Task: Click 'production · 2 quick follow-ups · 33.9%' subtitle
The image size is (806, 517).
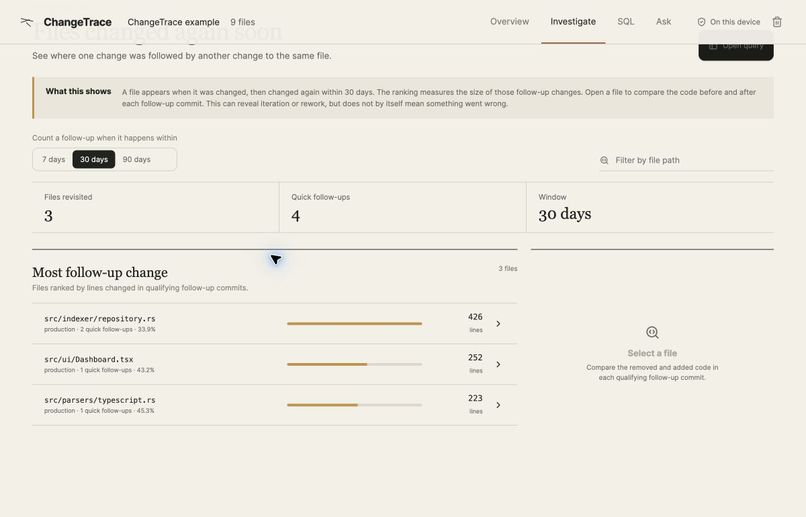Action: coord(100,329)
